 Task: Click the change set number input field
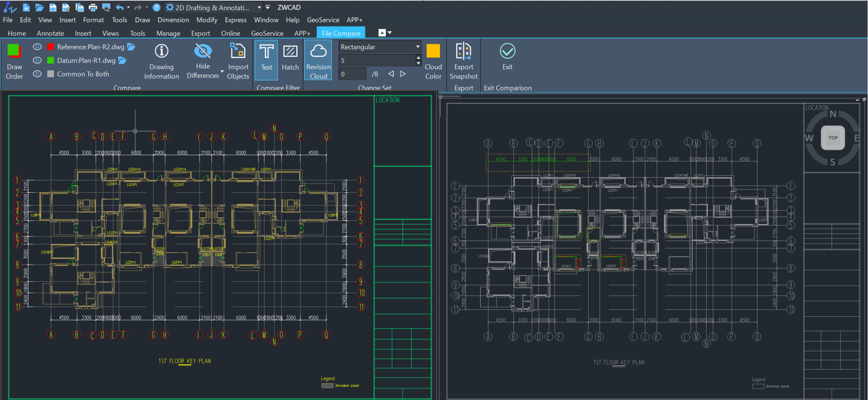[352, 73]
